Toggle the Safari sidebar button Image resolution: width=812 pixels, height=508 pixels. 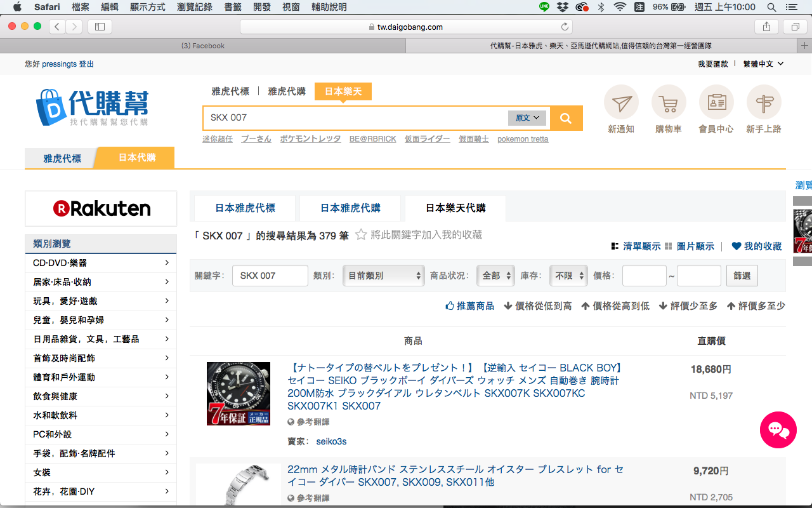[100, 27]
